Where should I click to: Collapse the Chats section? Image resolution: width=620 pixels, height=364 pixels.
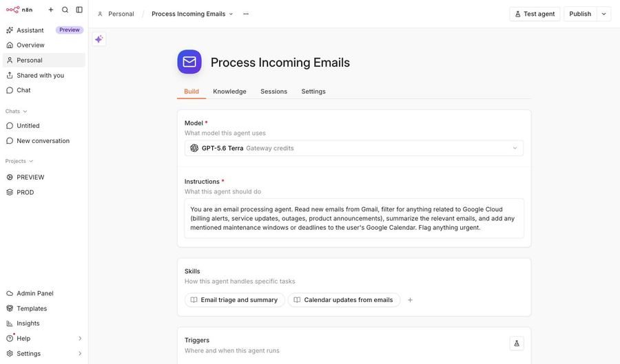click(17, 111)
